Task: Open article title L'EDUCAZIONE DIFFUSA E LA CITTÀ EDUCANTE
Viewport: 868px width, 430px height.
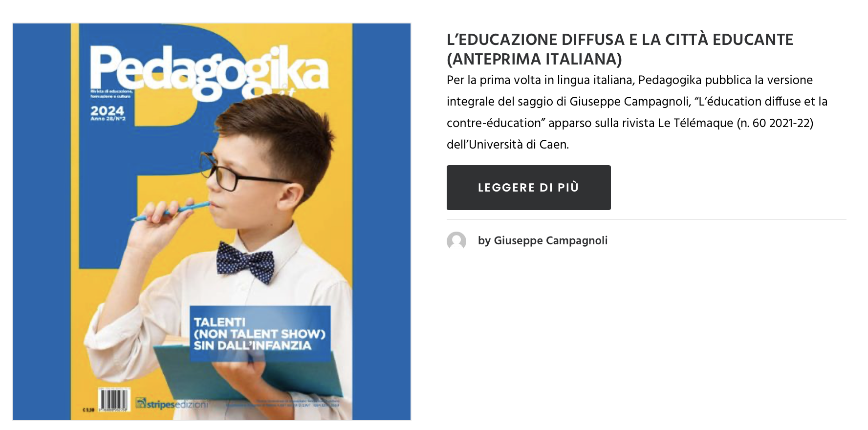Action: 620,40
